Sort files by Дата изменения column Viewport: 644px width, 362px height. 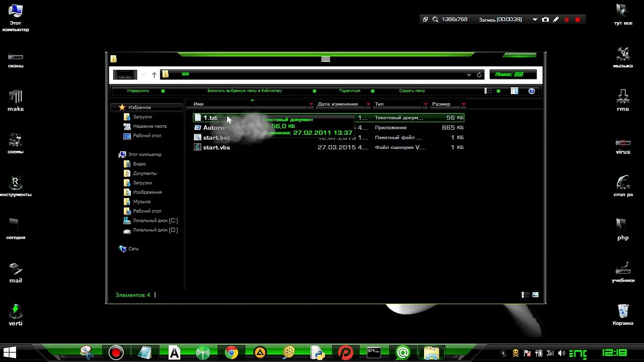click(338, 104)
